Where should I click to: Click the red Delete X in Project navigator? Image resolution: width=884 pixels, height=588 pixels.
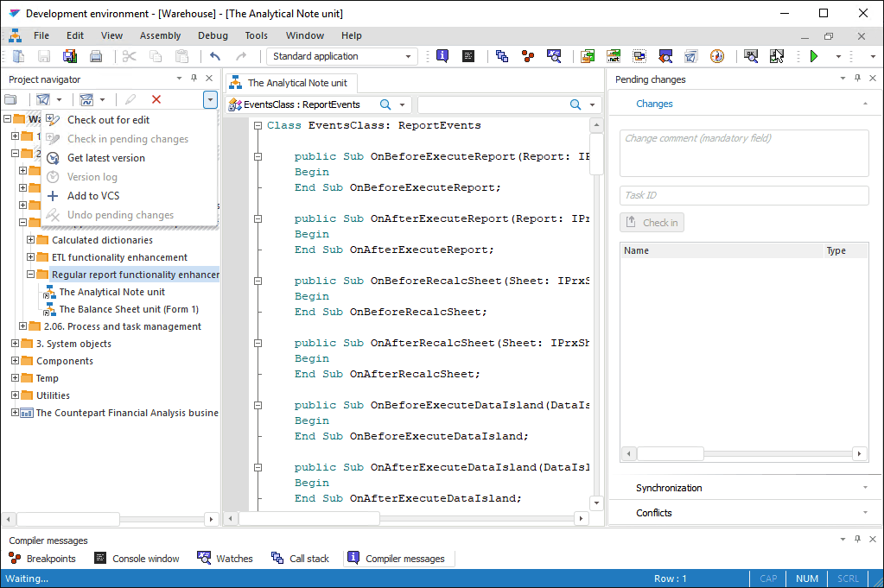pos(156,100)
